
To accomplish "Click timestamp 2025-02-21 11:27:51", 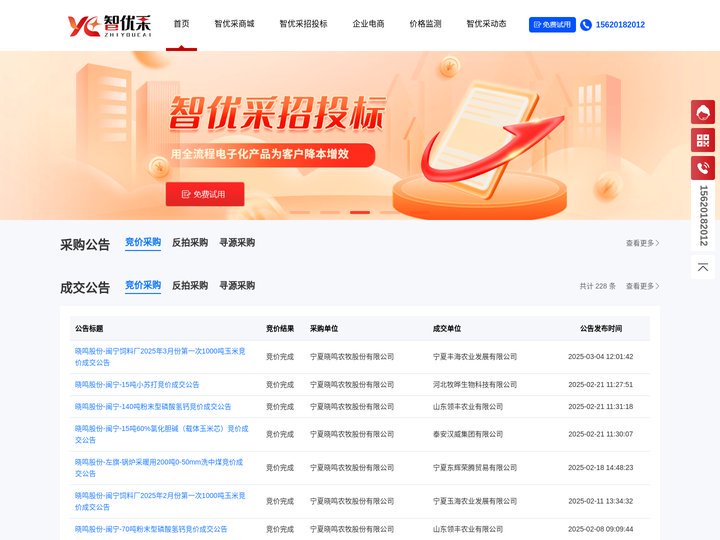I will coord(601,385).
